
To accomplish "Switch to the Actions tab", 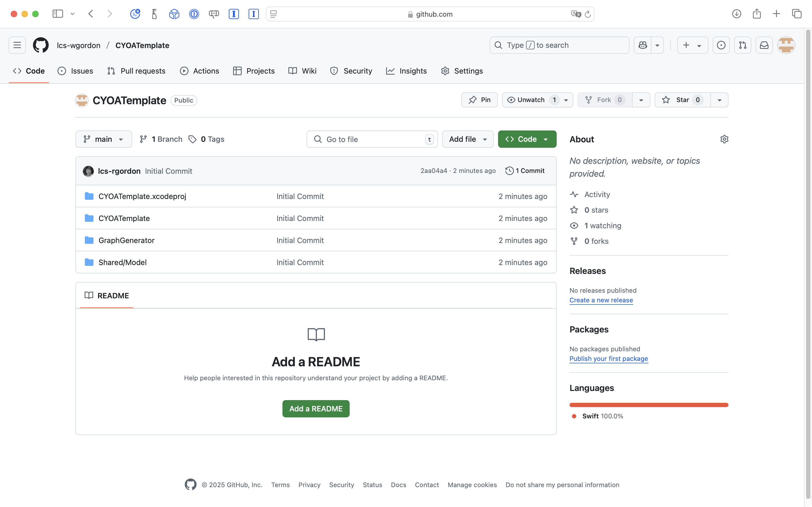I will coord(200,71).
